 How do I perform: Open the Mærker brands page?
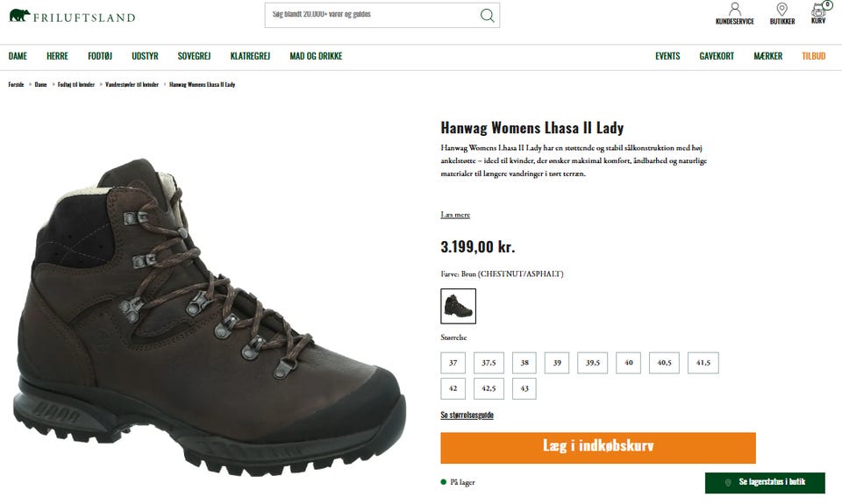(x=768, y=56)
